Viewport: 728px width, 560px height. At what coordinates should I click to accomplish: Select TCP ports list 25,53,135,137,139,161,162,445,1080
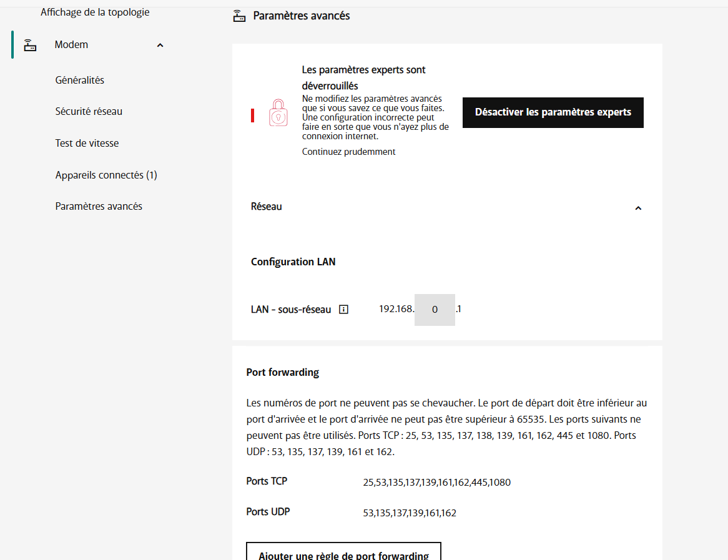(x=436, y=483)
